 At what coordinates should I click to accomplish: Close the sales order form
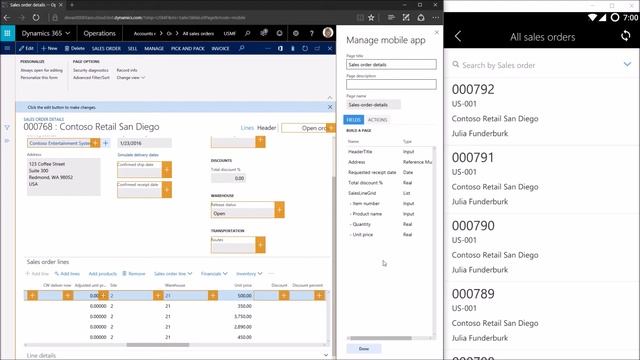pyautogui.click(x=330, y=48)
